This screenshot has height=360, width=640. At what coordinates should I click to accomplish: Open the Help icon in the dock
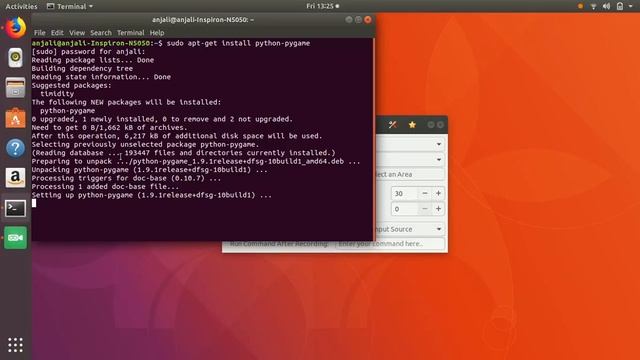point(16,148)
